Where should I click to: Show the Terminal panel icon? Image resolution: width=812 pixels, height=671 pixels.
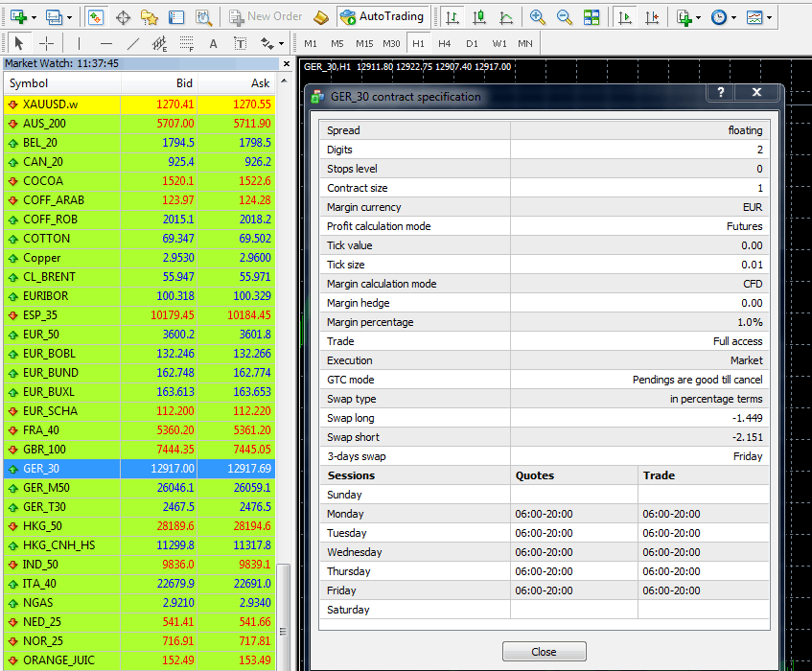tap(176, 17)
